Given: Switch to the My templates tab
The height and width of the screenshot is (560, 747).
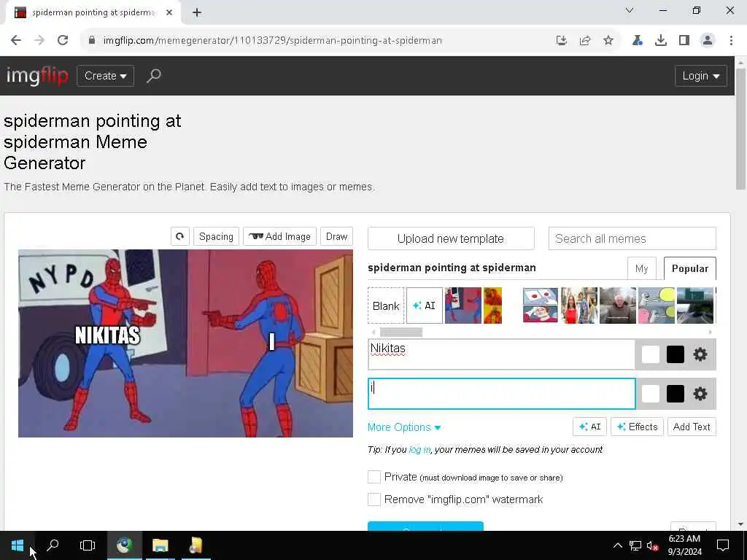Looking at the screenshot, I should tap(642, 268).
